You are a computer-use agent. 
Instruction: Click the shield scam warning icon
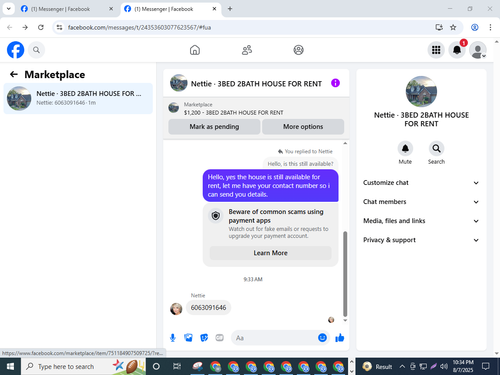(216, 216)
